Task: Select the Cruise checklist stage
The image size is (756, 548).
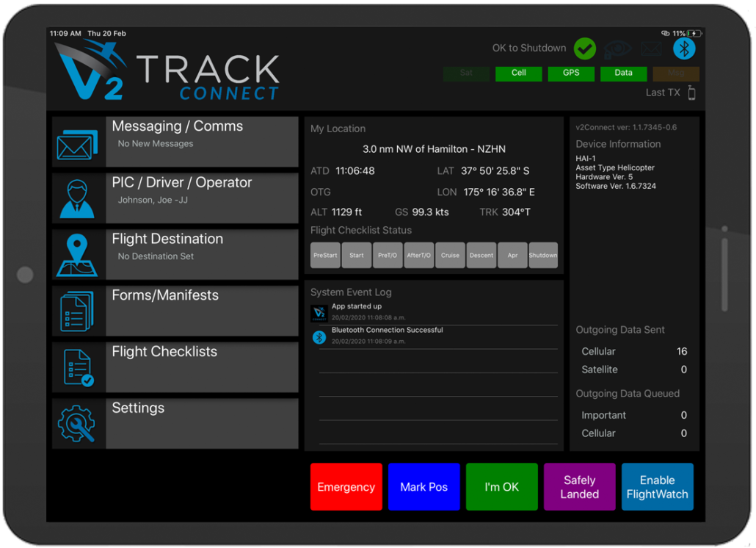Action: pyautogui.click(x=450, y=255)
